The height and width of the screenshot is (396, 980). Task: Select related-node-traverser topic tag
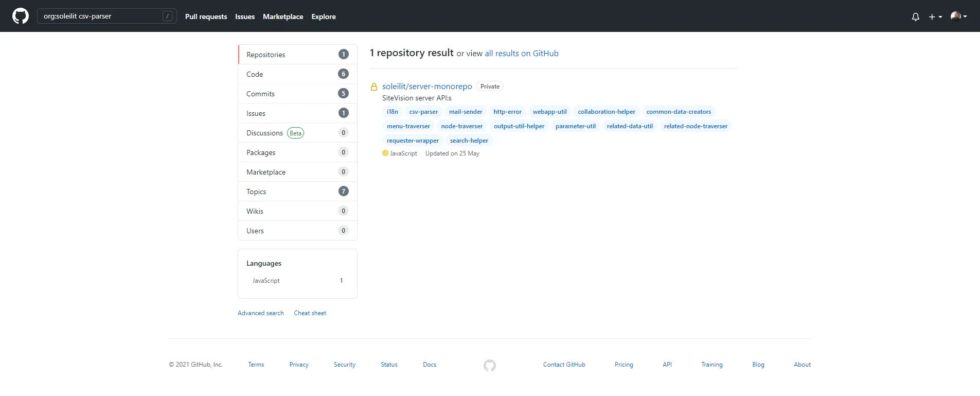(x=696, y=126)
